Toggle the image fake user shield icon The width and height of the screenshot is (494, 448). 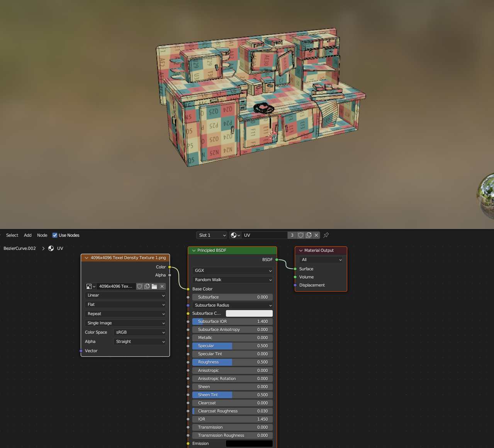coord(140,286)
